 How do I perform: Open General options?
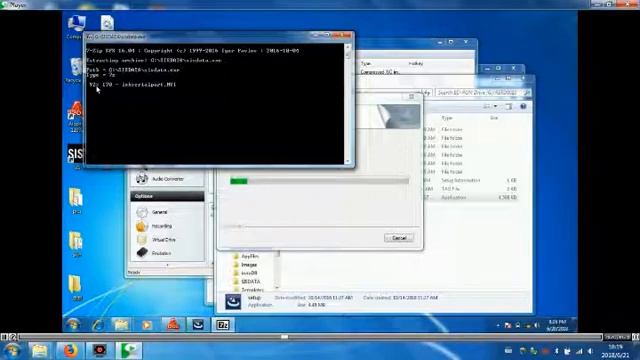160,212
